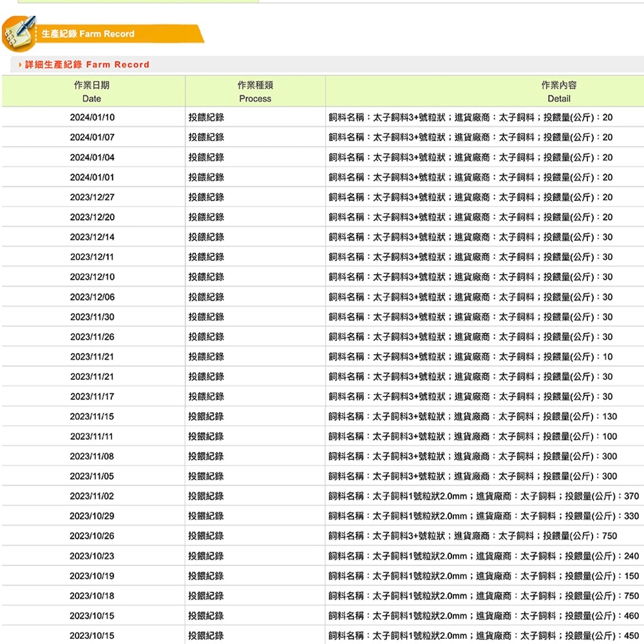Select the date cell 2023/12/14
Image resolution: width=644 pixels, height=644 pixels.
(x=92, y=237)
